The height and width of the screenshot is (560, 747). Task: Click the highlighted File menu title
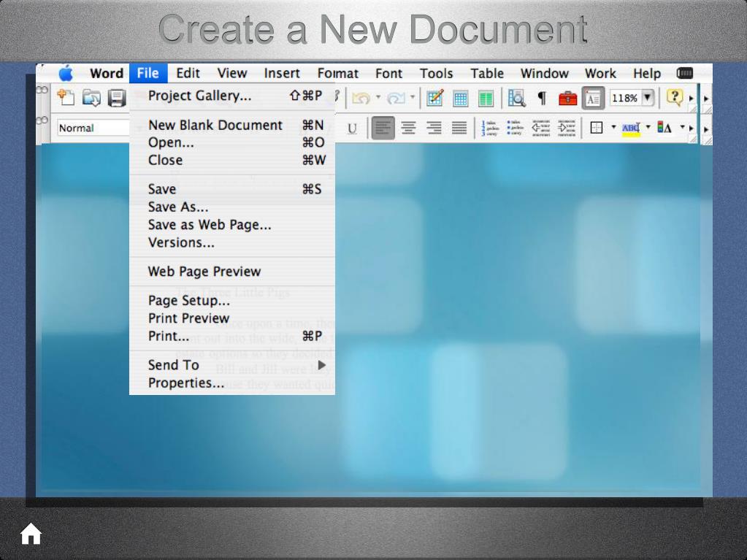(148, 73)
